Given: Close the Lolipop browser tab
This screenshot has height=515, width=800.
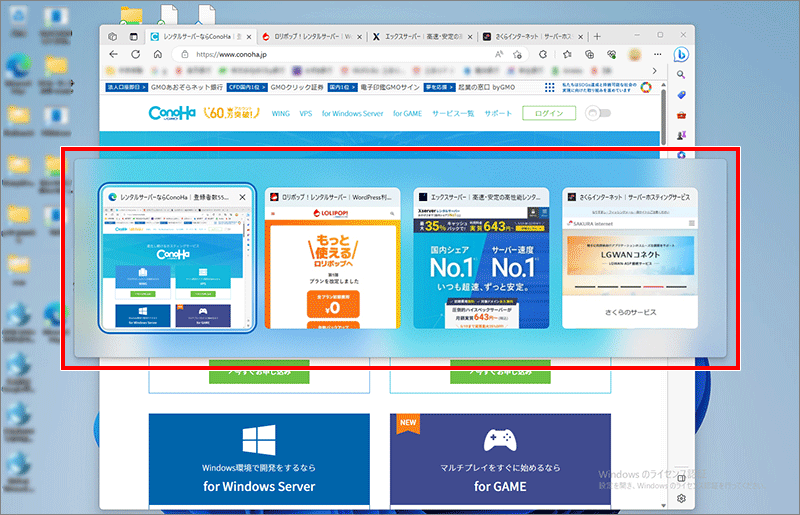Looking at the screenshot, I should click(x=359, y=37).
